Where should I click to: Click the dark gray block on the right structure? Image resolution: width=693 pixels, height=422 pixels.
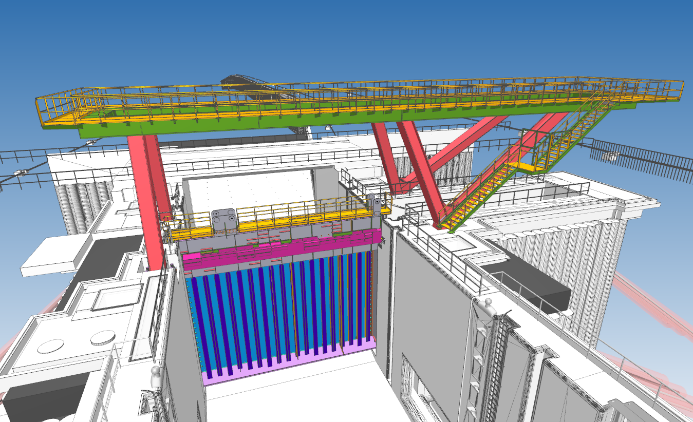pos(530,283)
